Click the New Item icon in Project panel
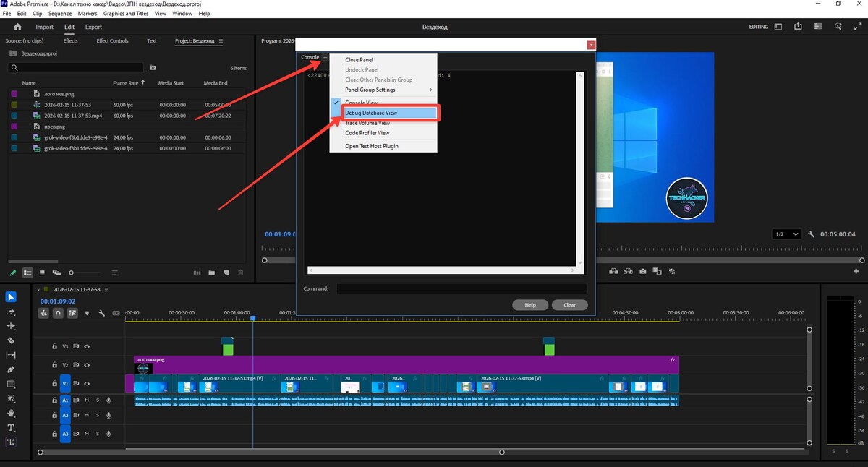 pyautogui.click(x=226, y=273)
